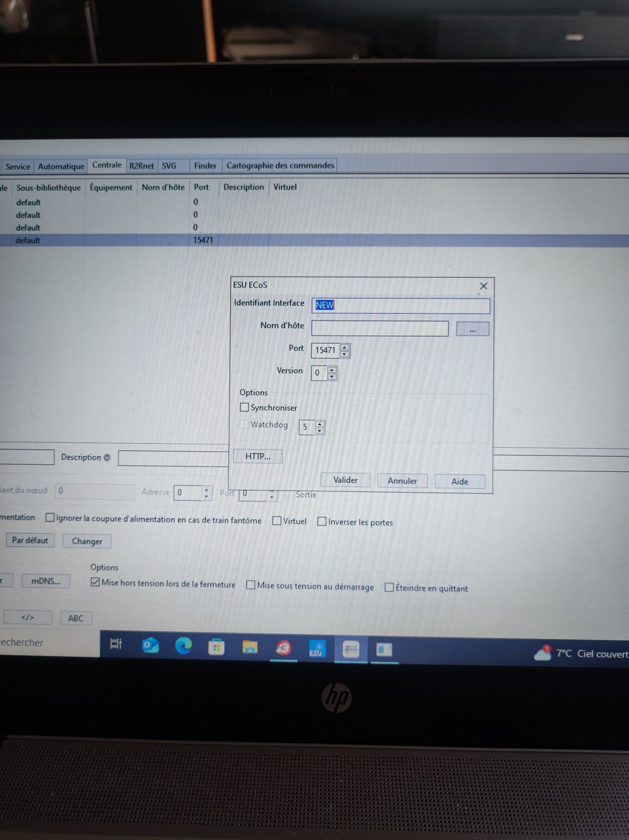Open the Finder tab
This screenshot has height=840, width=629.
[205, 166]
